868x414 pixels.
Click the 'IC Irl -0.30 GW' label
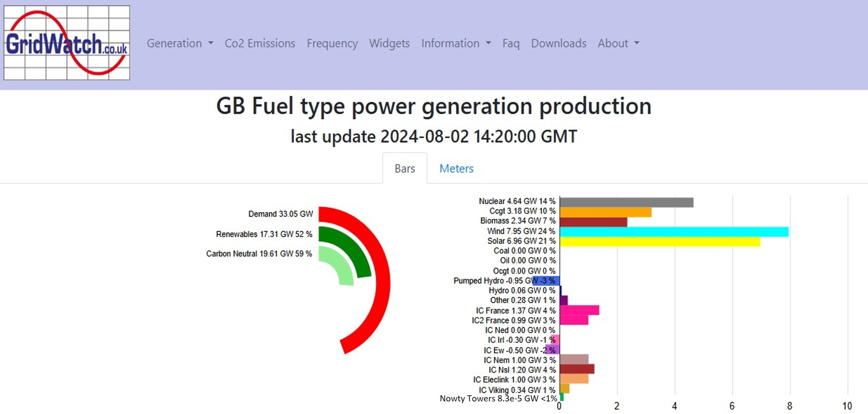click(x=513, y=340)
